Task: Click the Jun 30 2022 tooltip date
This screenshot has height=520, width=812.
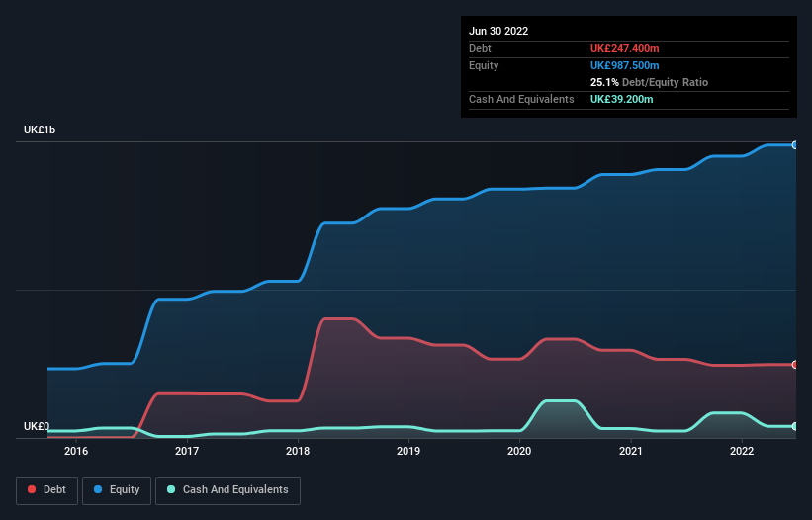Action: pos(498,31)
